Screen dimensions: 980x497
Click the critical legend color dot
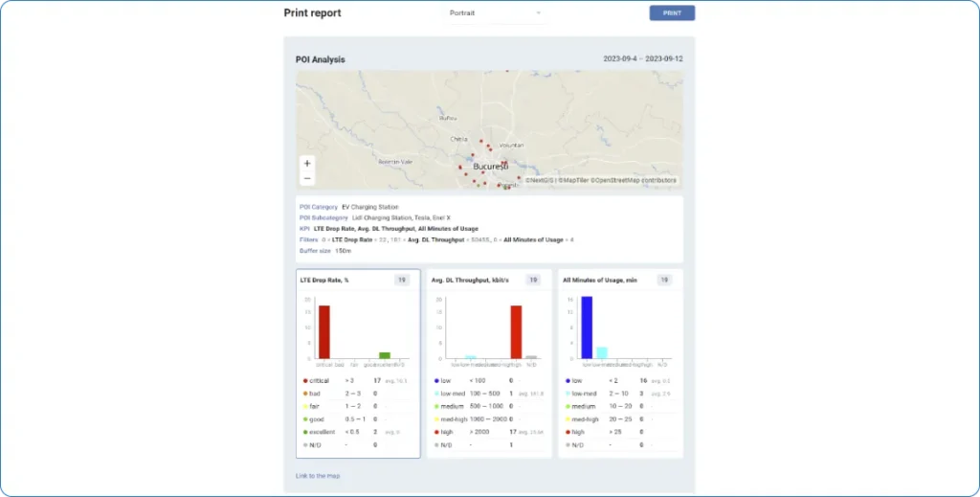(304, 381)
